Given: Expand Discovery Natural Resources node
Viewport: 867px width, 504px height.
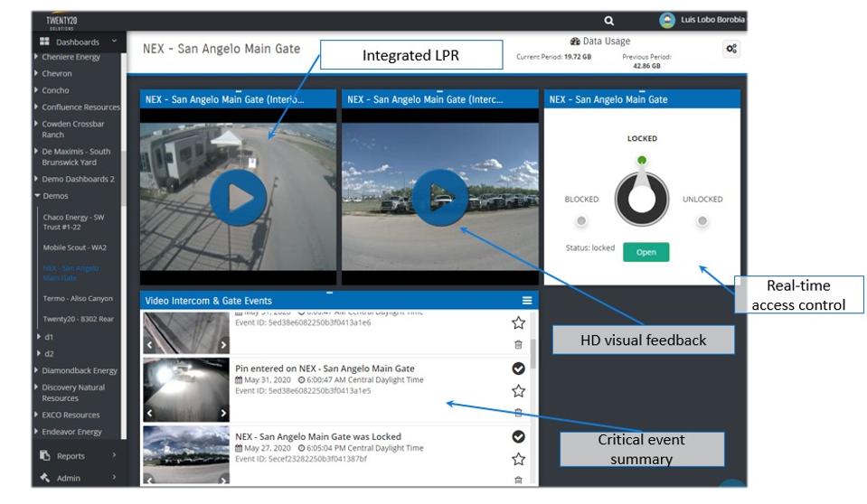Looking at the screenshot, I should point(36,387).
